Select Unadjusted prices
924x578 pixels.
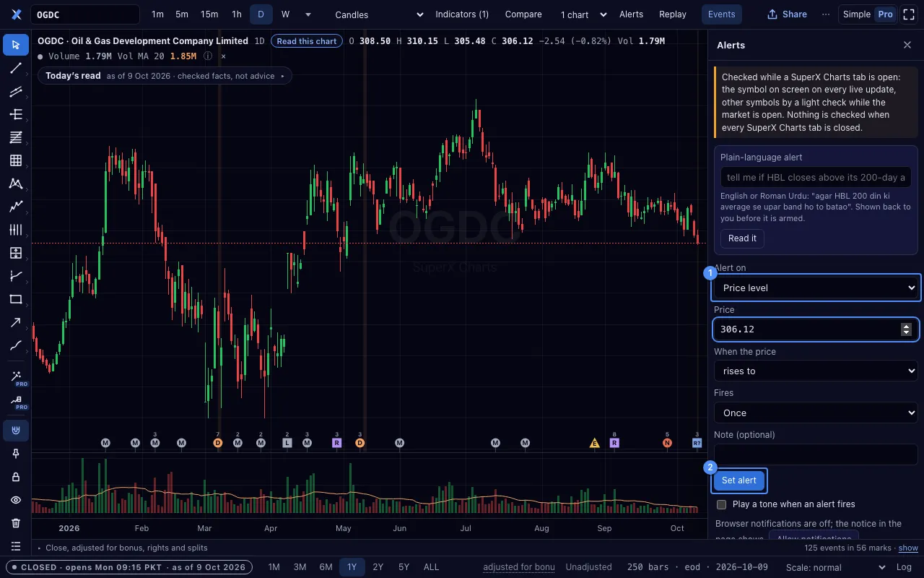588,567
